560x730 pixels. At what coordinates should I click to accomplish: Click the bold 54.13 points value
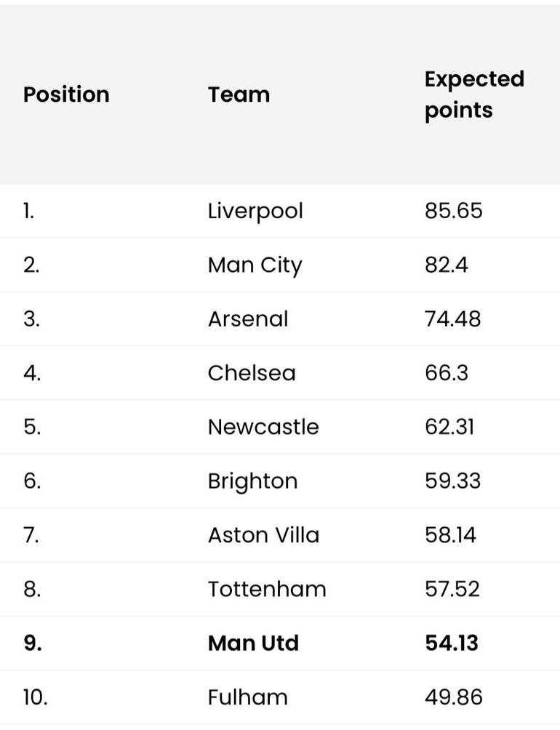coord(452,643)
